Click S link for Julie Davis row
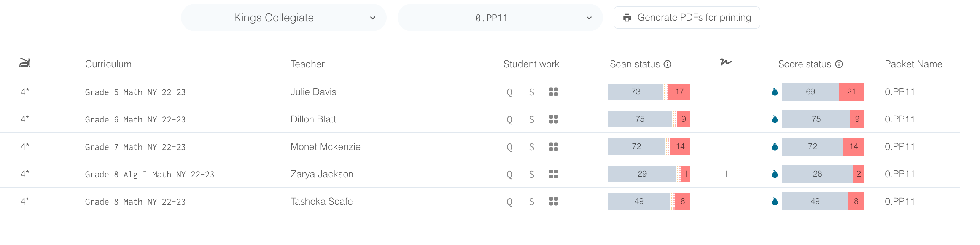The image size is (980, 245). [x=531, y=92]
